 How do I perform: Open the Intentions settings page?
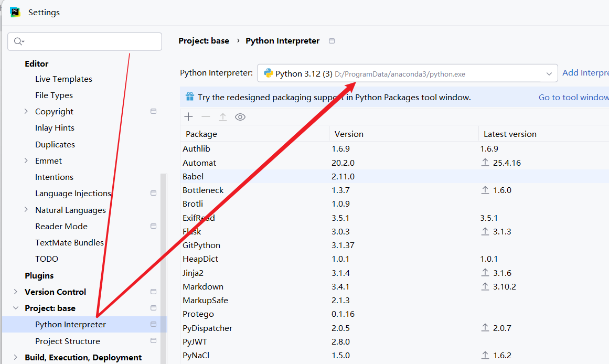[55, 177]
